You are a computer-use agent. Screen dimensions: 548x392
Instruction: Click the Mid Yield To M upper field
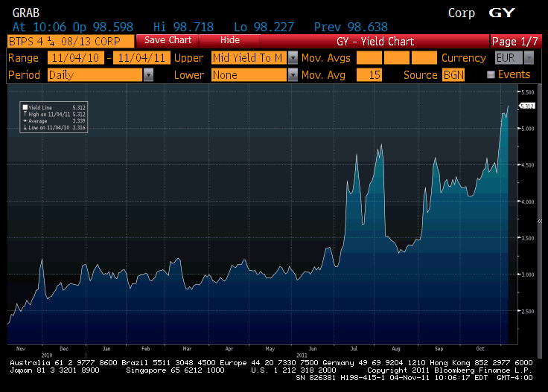249,57
